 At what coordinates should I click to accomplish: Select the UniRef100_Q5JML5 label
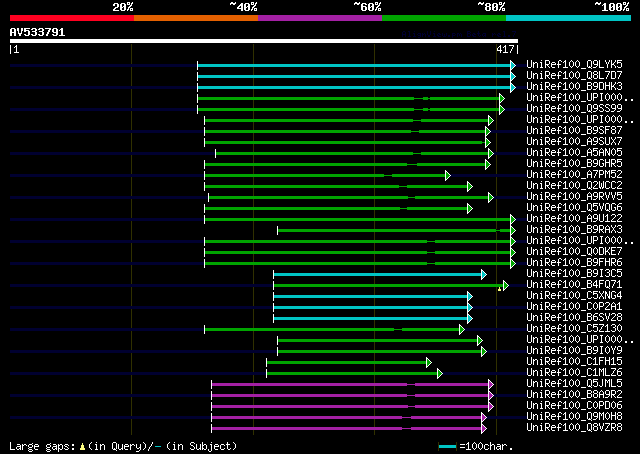pyautogui.click(x=574, y=384)
